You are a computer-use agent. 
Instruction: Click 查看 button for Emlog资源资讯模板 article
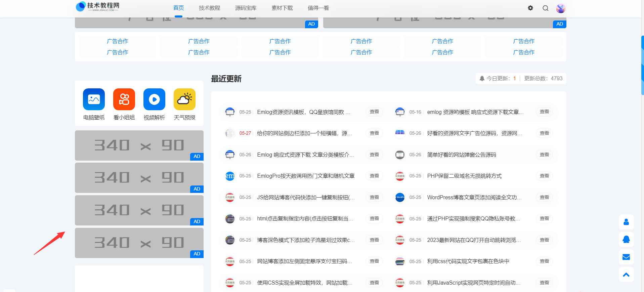coord(374,112)
